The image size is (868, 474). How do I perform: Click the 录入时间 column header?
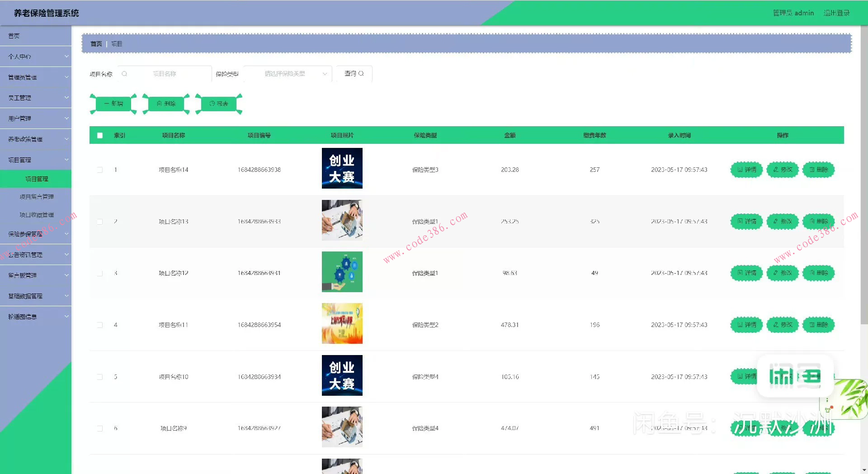tap(679, 135)
